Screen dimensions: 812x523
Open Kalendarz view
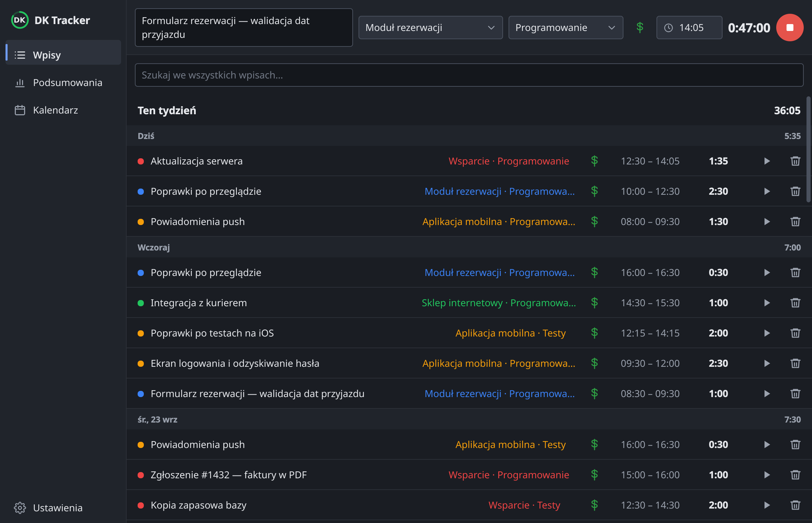(x=63, y=110)
